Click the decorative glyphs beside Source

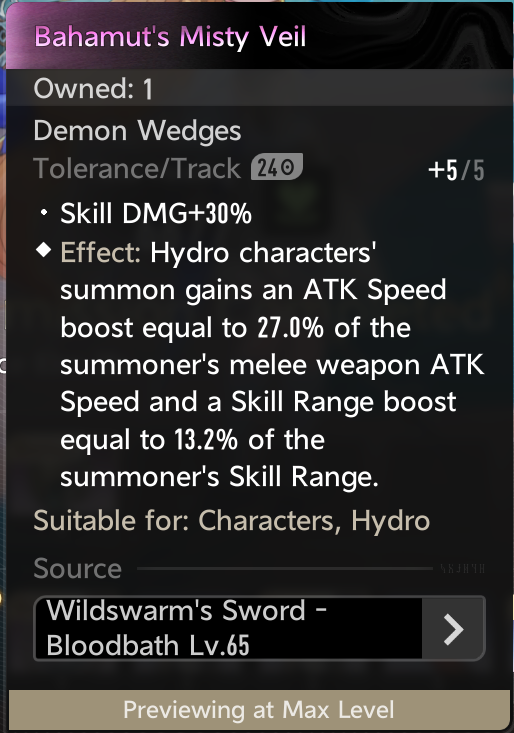coord(463,568)
